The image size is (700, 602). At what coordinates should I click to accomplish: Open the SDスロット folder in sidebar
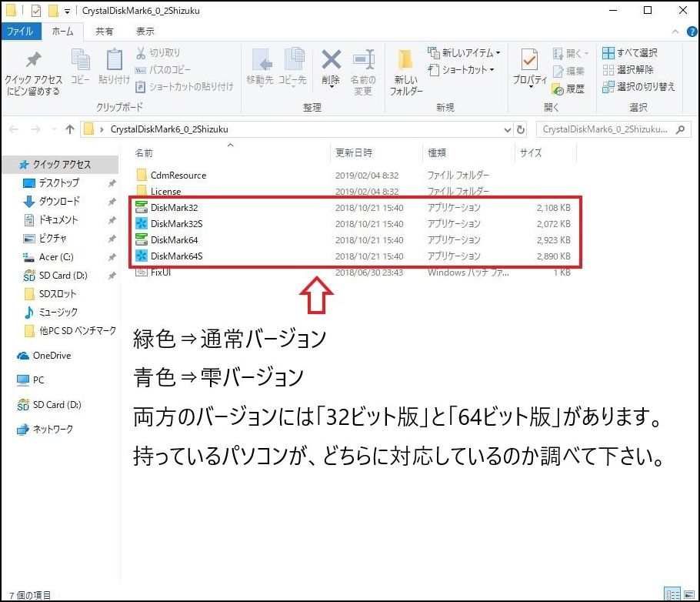[x=57, y=294]
